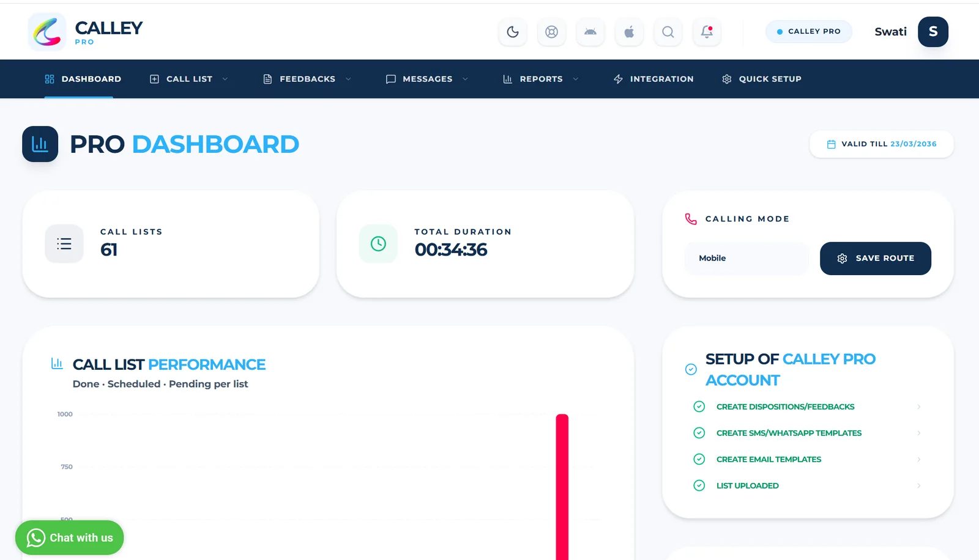The width and height of the screenshot is (979, 560).
Task: Click the check icon beside List Uploaded
Action: coord(699,485)
